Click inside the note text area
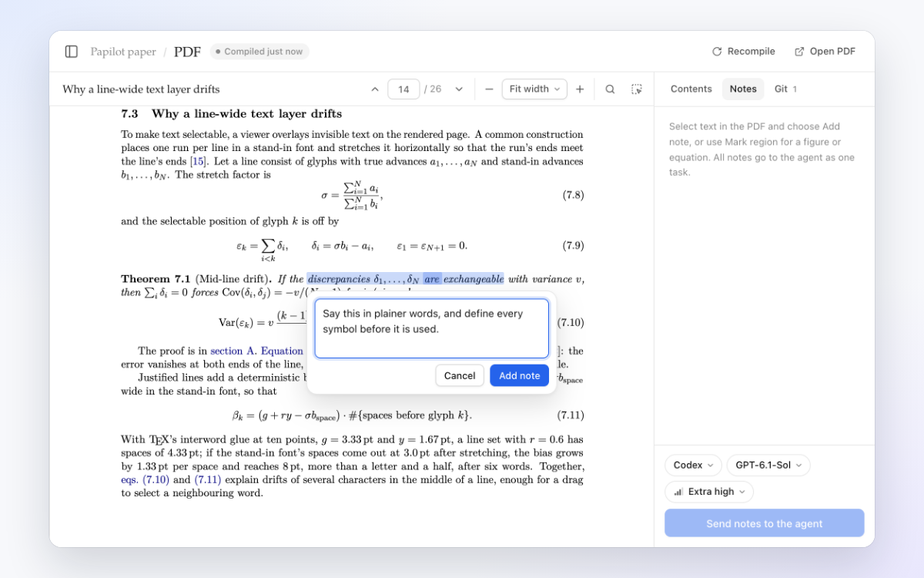 point(432,328)
